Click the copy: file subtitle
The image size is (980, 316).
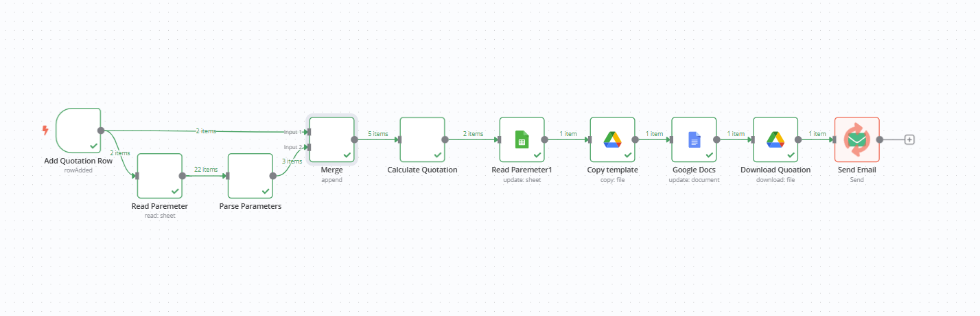click(613, 180)
